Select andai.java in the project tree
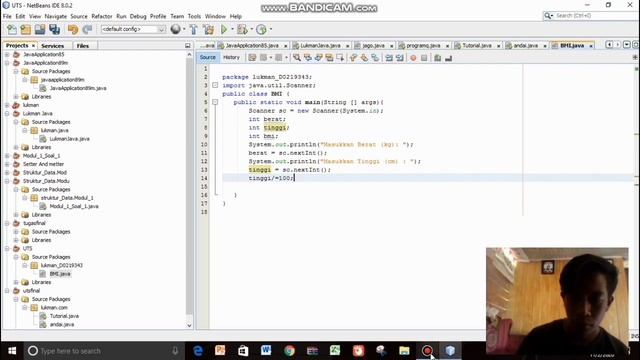 point(62,324)
